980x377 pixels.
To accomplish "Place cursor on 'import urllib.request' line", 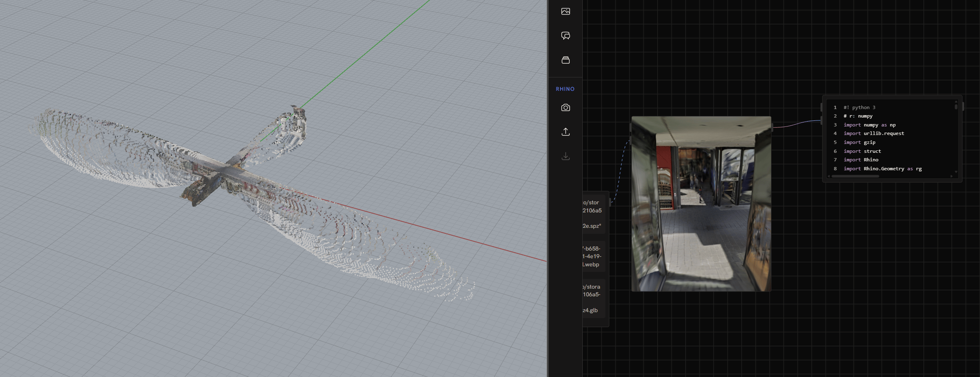I will tap(874, 133).
